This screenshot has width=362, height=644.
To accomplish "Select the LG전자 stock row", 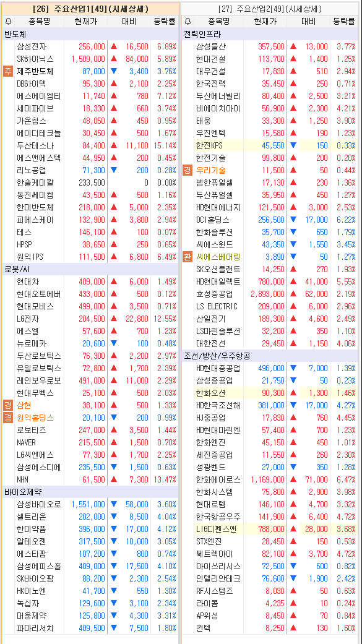I will [90, 319].
